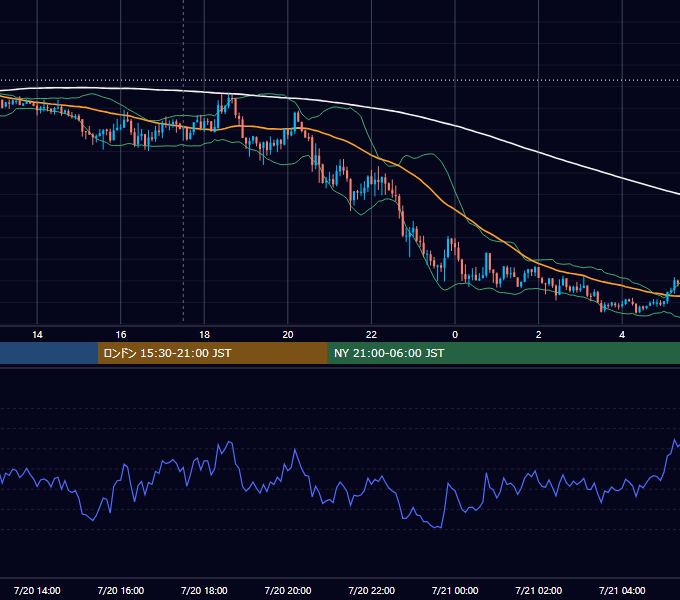Image resolution: width=680 pixels, height=600 pixels.
Task: Click the 7/20 20:00 label on the oscillator axis
Action: [288, 590]
